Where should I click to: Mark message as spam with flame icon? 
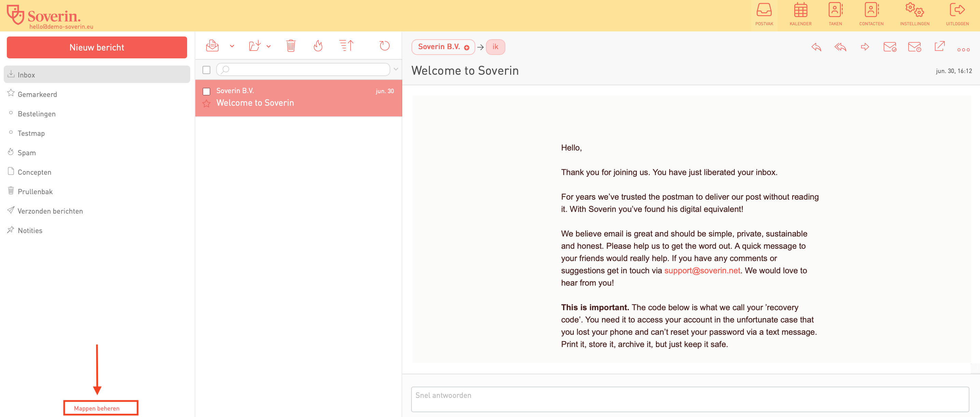[318, 46]
